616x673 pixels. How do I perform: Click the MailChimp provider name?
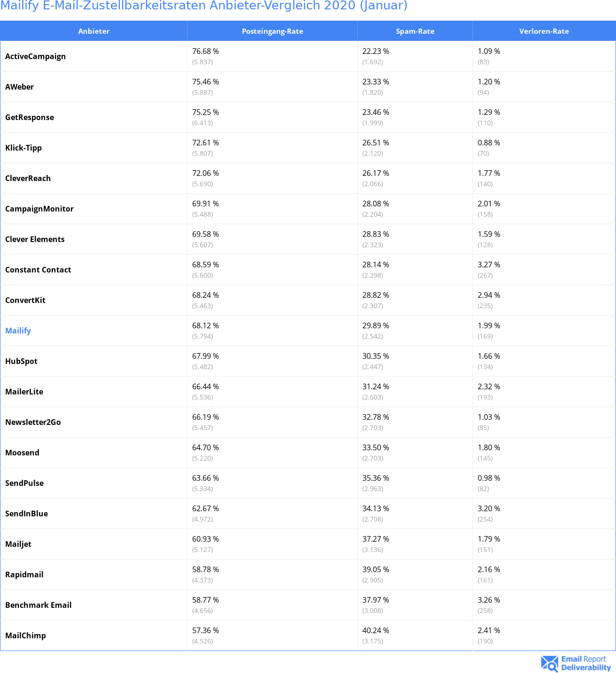(25, 635)
